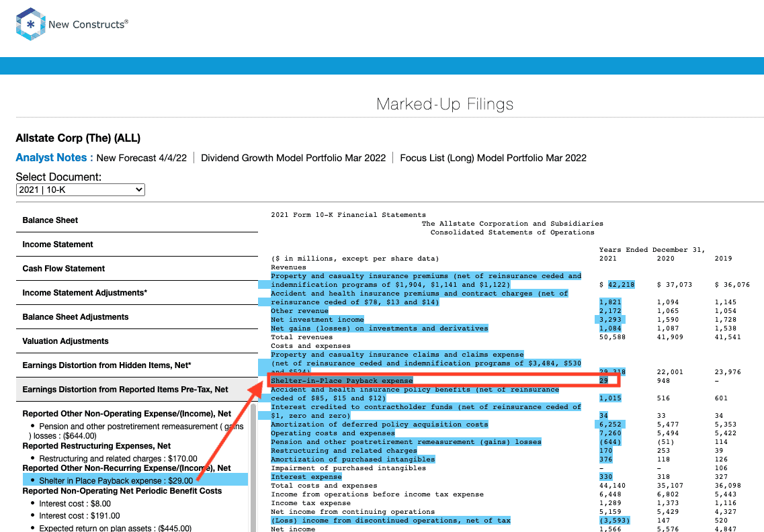The height and width of the screenshot is (532, 764).
Task: Expand Earnings Distortion from Hidden Items
Action: [137, 365]
